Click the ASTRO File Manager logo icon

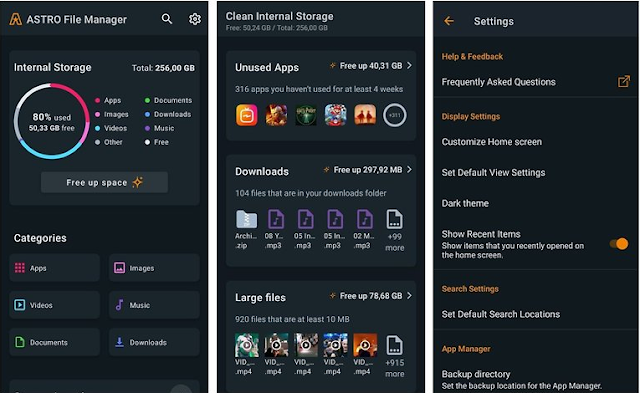[x=16, y=19]
